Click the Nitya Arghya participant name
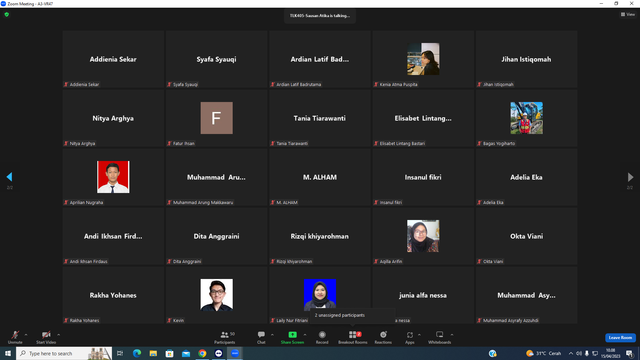640x360 pixels. 113,118
